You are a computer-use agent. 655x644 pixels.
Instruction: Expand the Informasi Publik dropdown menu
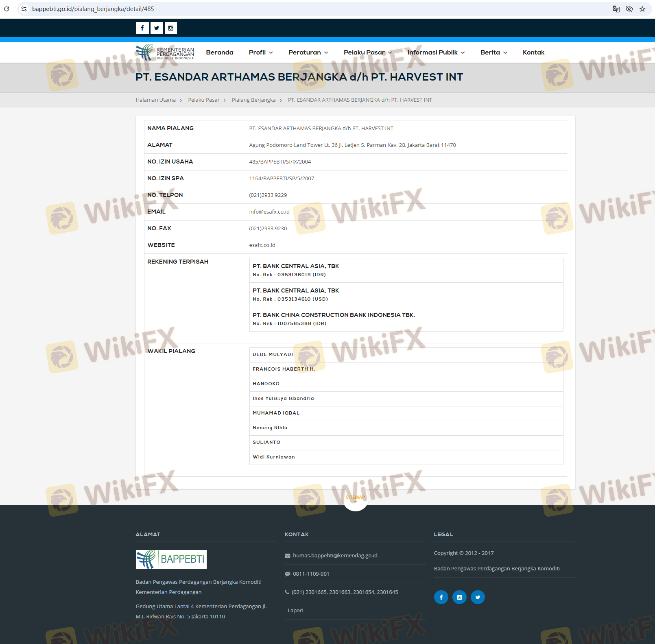(x=436, y=52)
